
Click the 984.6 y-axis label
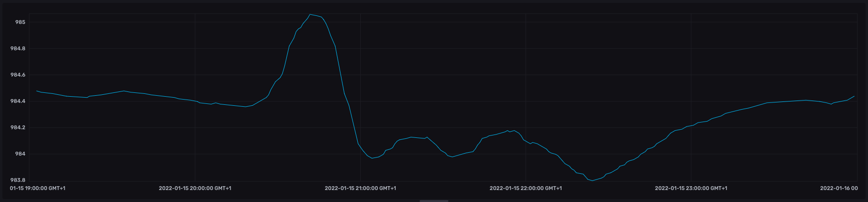[x=18, y=75]
